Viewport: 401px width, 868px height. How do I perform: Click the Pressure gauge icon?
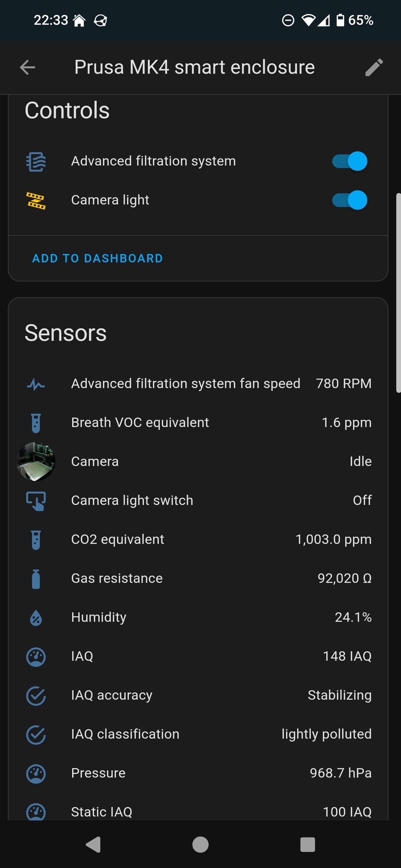(35, 773)
